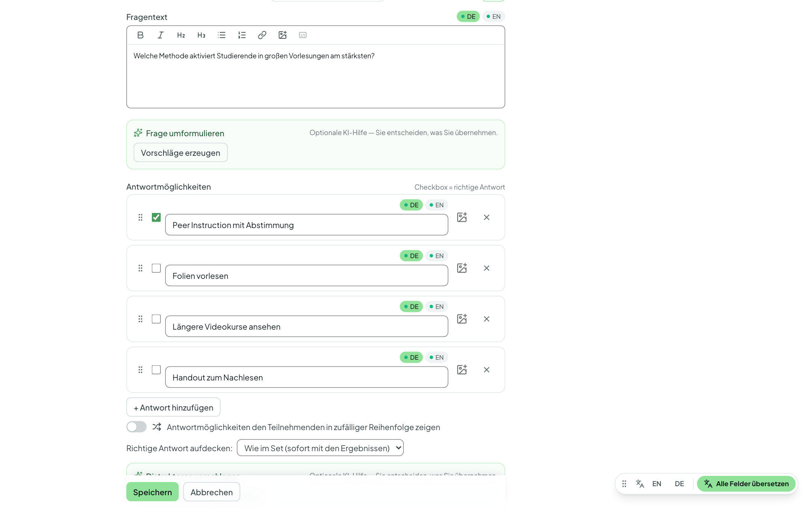The width and height of the screenshot is (812, 508).
Task: Select DE tab of 'Peer Instruction' answer
Action: (x=411, y=205)
